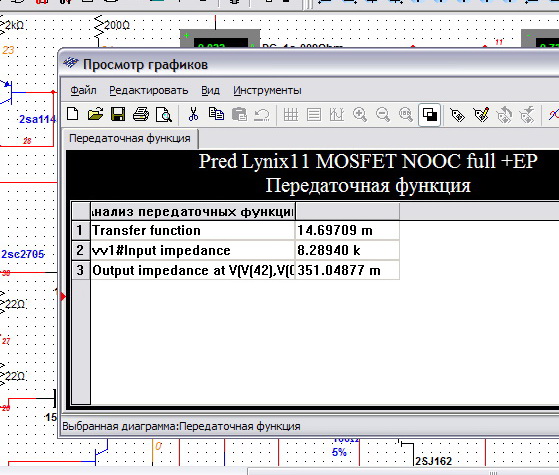The height and width of the screenshot is (475, 559).
Task: Select the value 351.04877 m
Action: point(347,270)
